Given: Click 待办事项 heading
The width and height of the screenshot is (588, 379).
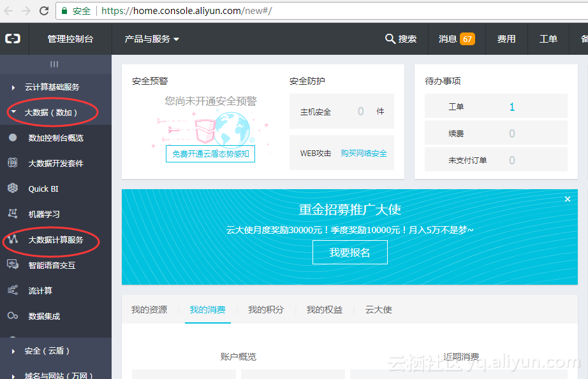Looking at the screenshot, I should coord(443,81).
